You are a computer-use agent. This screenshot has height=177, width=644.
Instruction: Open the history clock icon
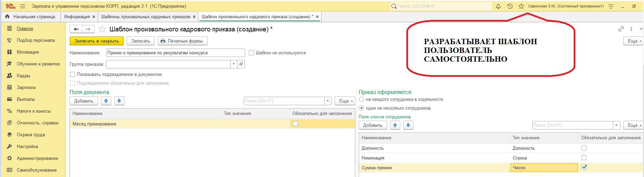click(x=510, y=6)
